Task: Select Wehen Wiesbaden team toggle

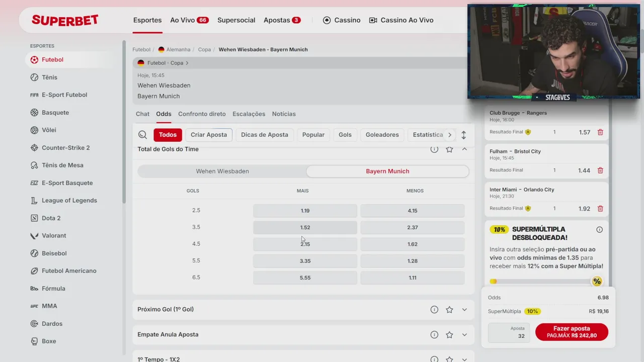Action: (x=222, y=171)
